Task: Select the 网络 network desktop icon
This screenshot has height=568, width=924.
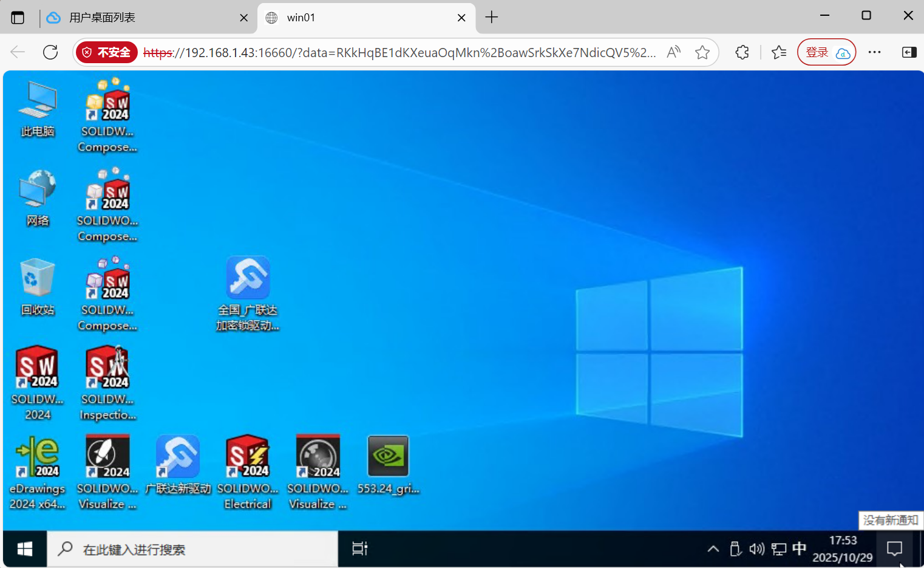Action: click(37, 190)
